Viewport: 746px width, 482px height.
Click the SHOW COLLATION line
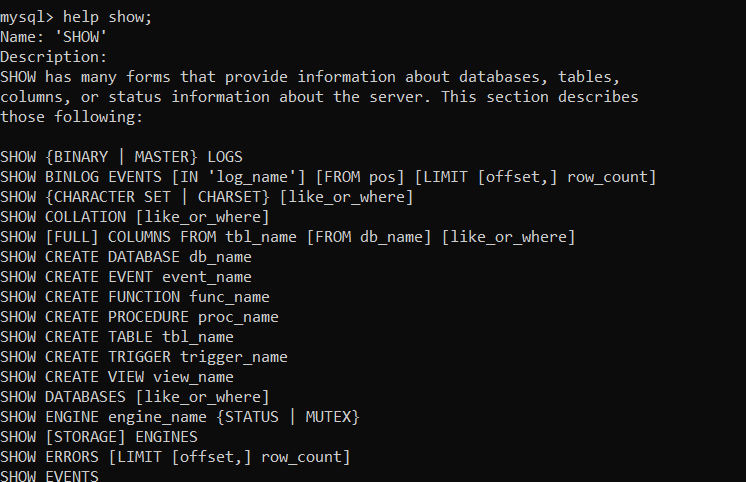[135, 217]
